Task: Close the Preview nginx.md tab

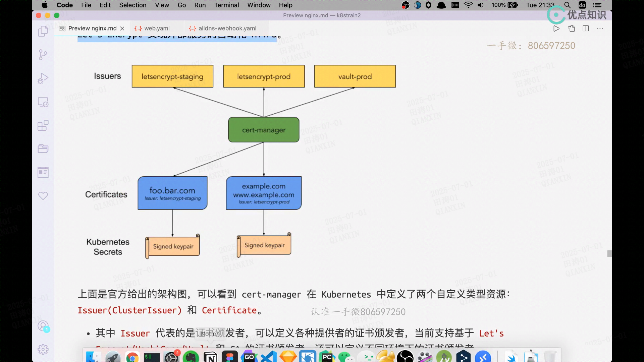Action: point(122,28)
